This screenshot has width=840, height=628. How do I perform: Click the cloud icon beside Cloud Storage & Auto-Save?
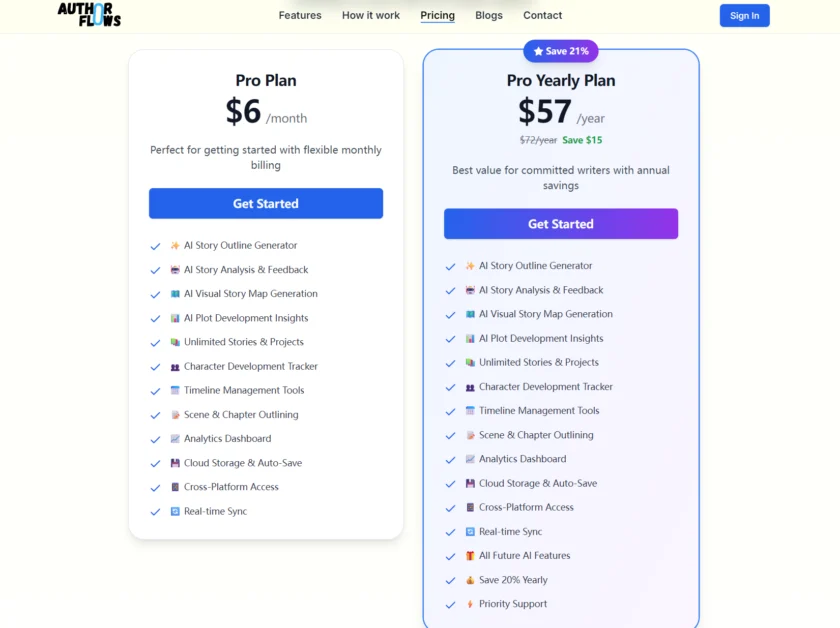pyautogui.click(x=175, y=463)
